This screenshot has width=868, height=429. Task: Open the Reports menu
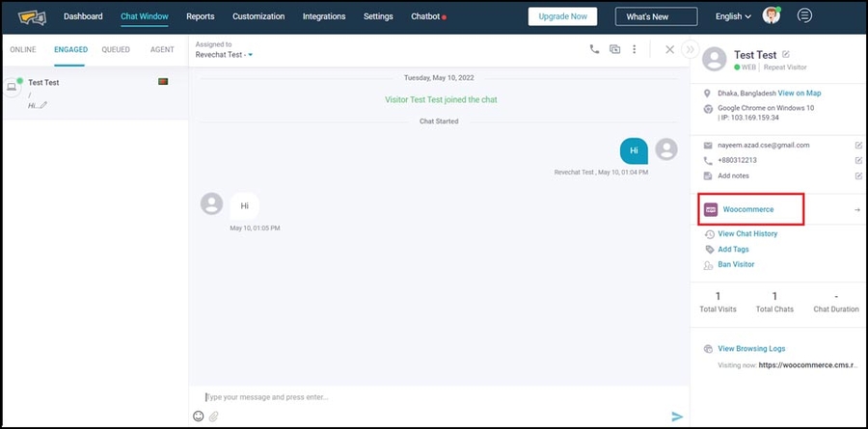tap(201, 16)
